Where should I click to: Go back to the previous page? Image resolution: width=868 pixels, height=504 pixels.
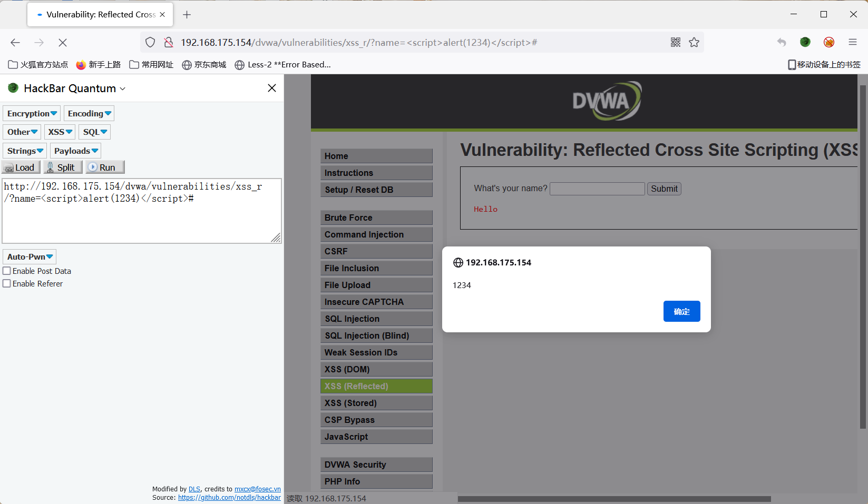(x=15, y=43)
